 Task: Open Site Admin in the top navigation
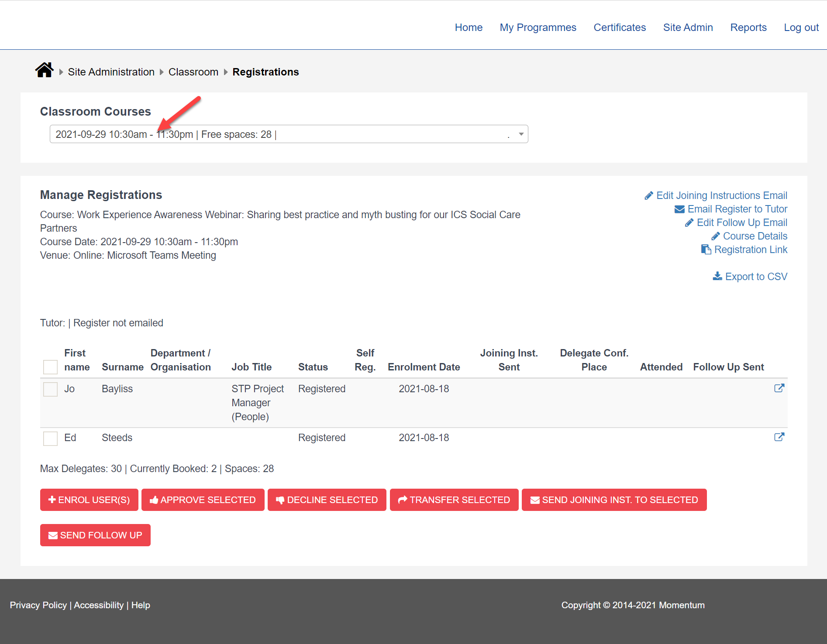(x=688, y=27)
